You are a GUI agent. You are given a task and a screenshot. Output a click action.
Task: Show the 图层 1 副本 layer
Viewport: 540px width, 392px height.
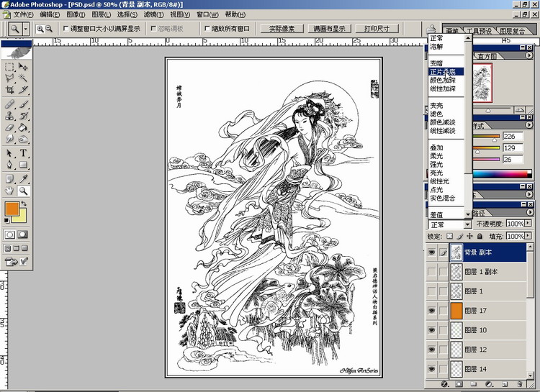(431, 272)
